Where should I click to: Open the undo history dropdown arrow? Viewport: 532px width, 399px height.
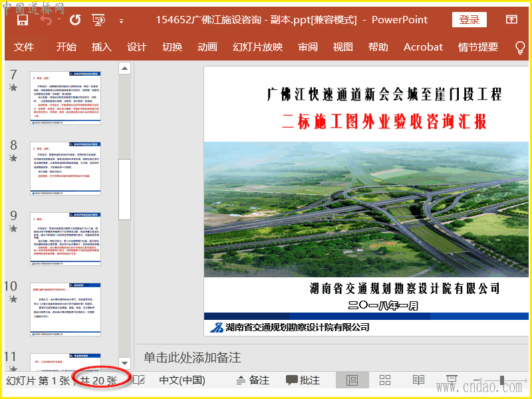(x=59, y=19)
